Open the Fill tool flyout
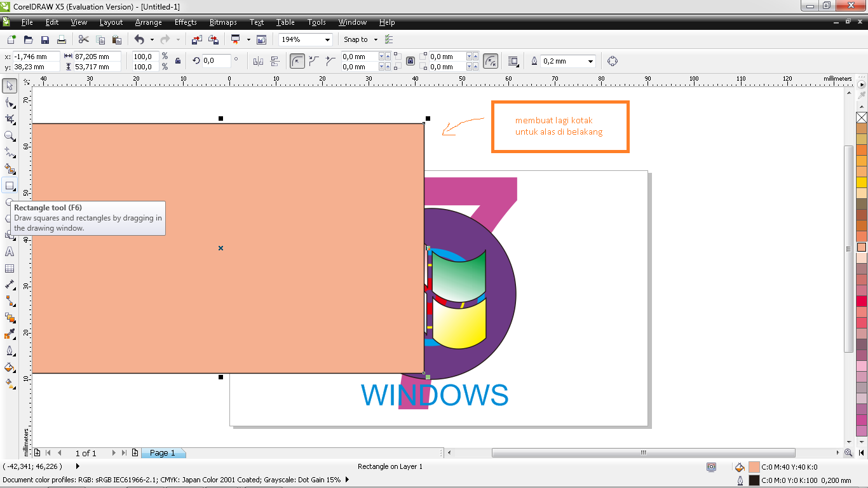The image size is (868, 488). [x=10, y=367]
